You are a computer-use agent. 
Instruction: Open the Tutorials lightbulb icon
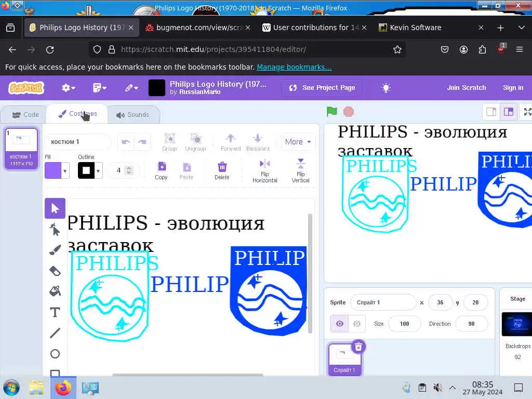pyautogui.click(x=386, y=88)
